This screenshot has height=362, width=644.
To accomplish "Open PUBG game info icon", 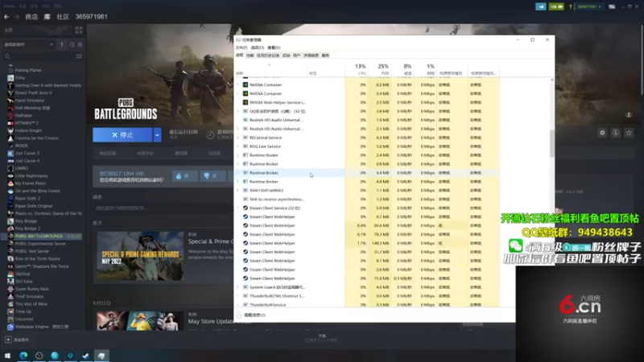I will (x=615, y=133).
